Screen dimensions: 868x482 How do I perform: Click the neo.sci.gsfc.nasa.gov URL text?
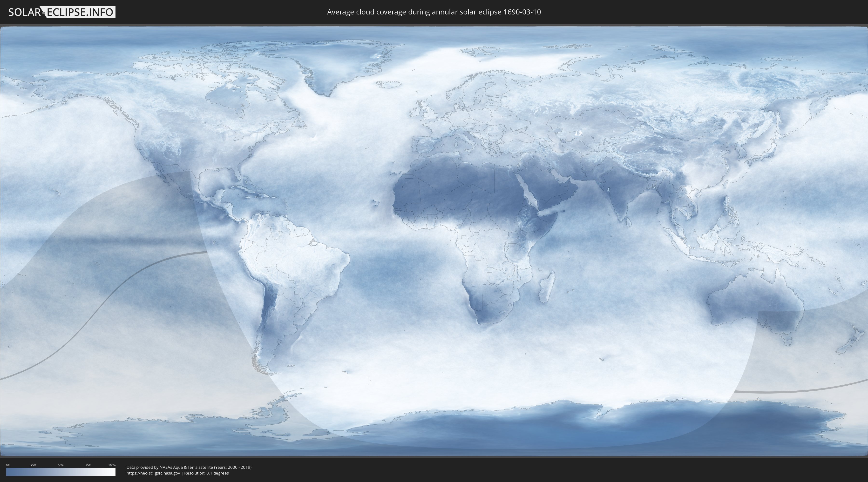coord(153,473)
